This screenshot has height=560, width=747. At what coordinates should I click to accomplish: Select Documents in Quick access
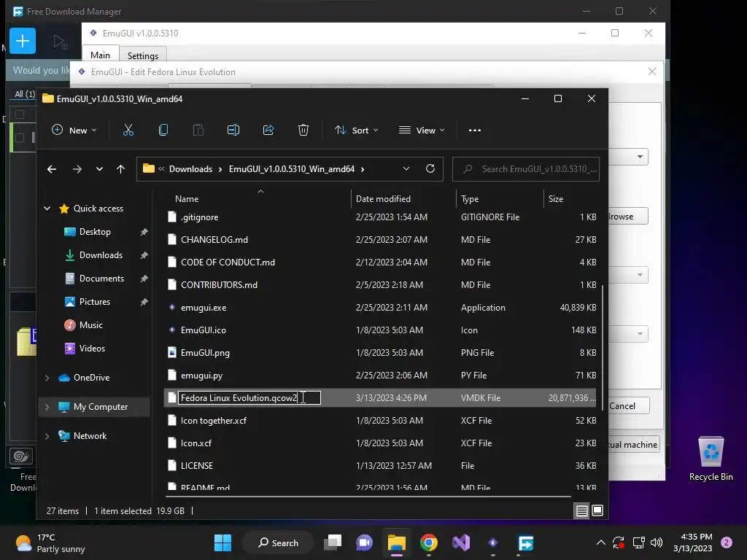[x=101, y=278]
